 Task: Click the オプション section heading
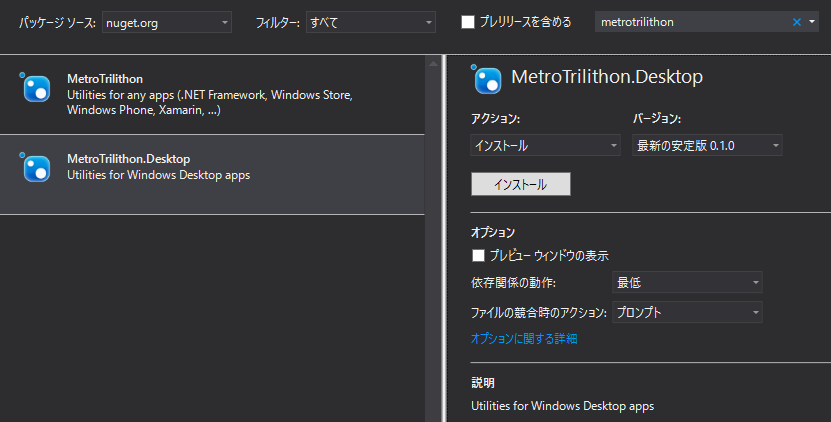pos(493,232)
